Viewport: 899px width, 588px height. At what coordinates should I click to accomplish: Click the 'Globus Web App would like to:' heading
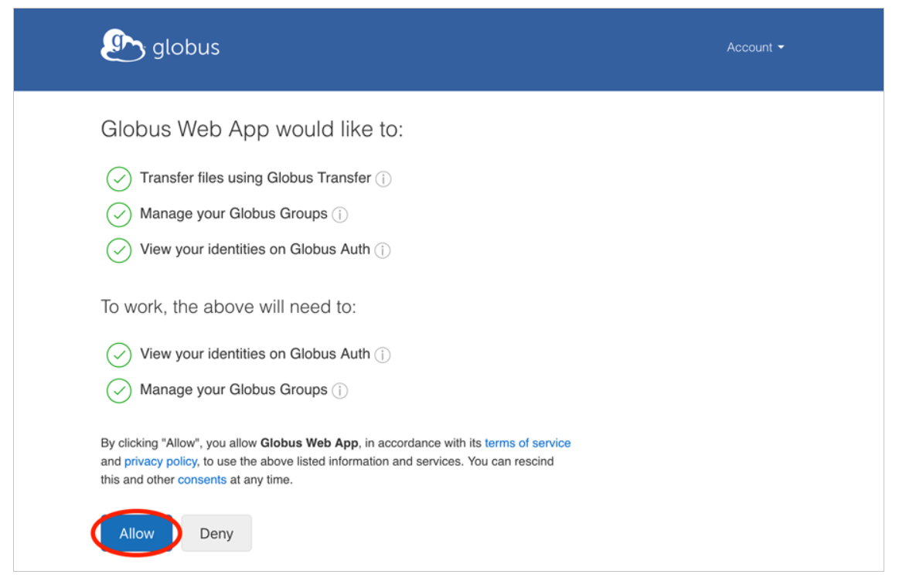[x=252, y=129]
